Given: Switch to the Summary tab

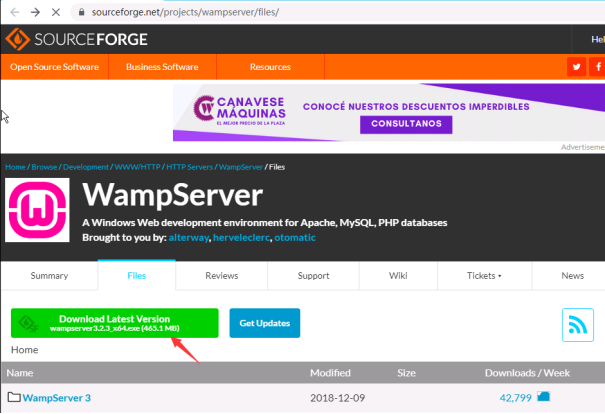Looking at the screenshot, I should 49,275.
